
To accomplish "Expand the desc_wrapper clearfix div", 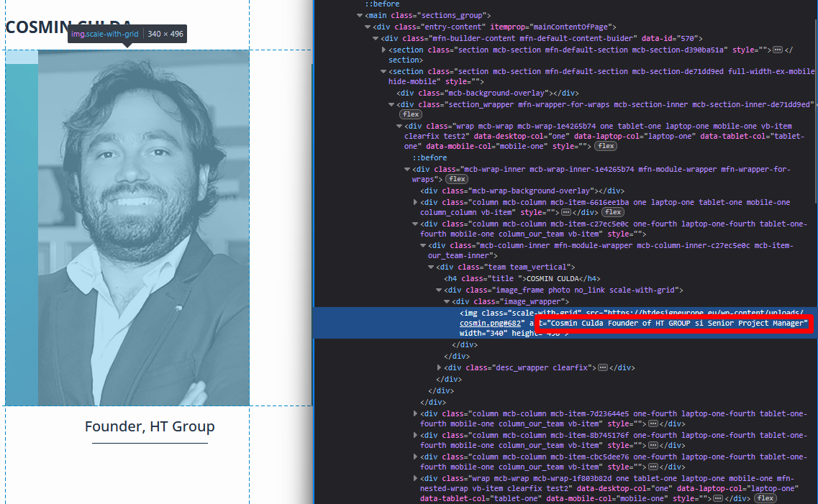I will pos(440,368).
